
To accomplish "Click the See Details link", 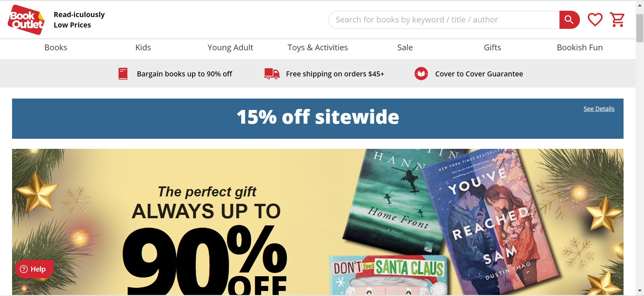I will pyautogui.click(x=599, y=109).
